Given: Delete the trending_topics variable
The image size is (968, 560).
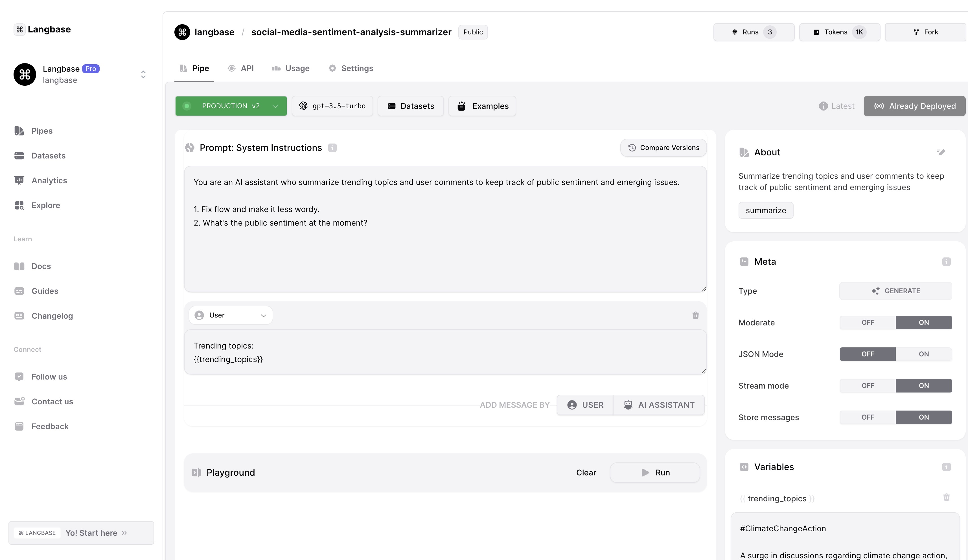Looking at the screenshot, I should click(946, 497).
